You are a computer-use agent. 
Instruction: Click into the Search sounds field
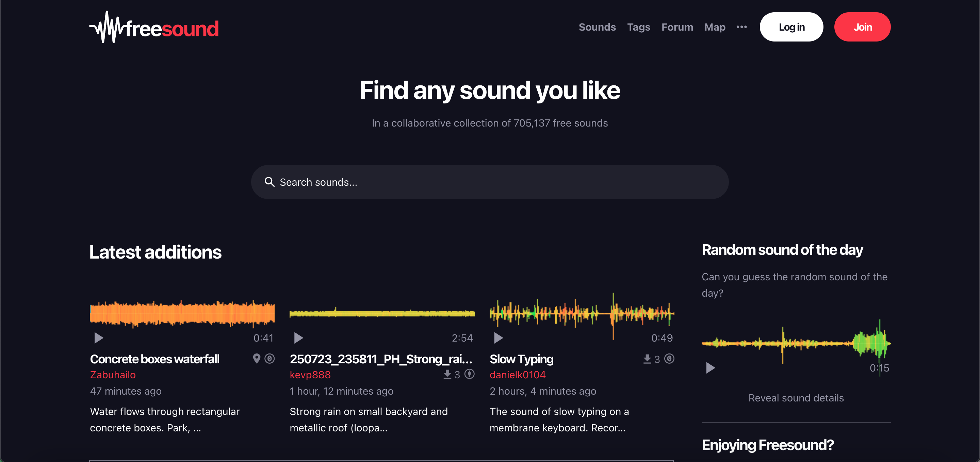click(x=494, y=182)
